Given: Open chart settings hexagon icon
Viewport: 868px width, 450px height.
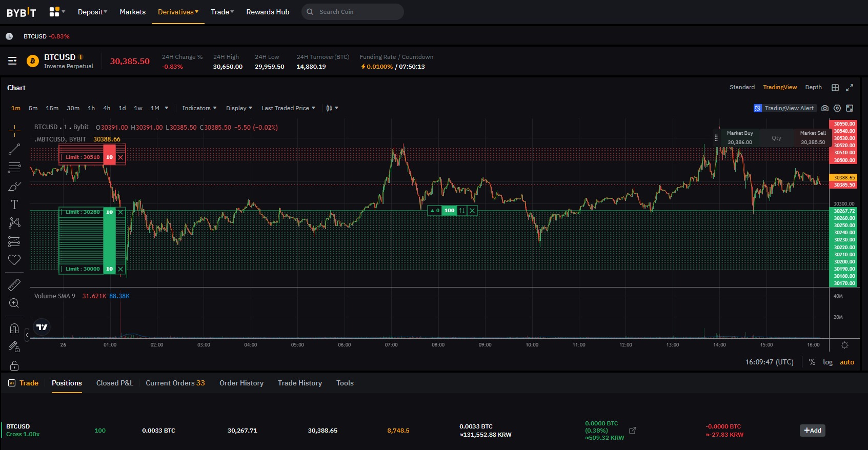Looking at the screenshot, I should pyautogui.click(x=837, y=108).
